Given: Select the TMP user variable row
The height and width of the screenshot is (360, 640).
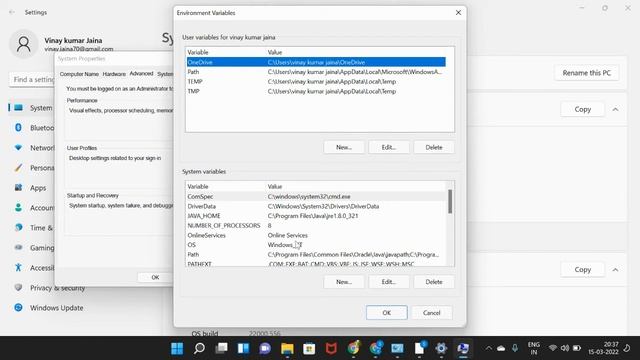Looking at the screenshot, I should click(316, 91).
